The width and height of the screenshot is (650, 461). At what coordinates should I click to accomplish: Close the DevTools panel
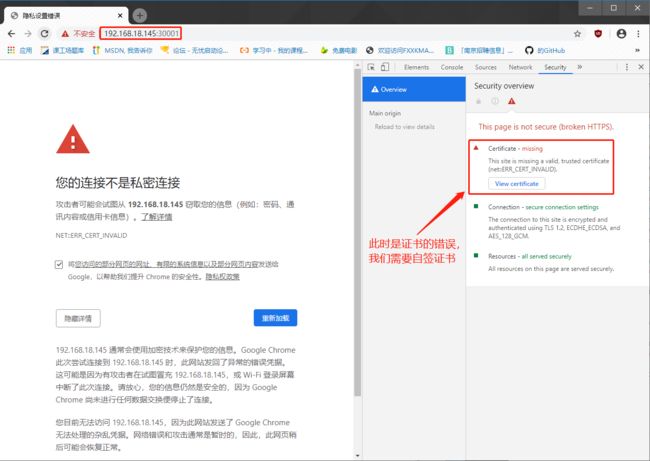641,67
